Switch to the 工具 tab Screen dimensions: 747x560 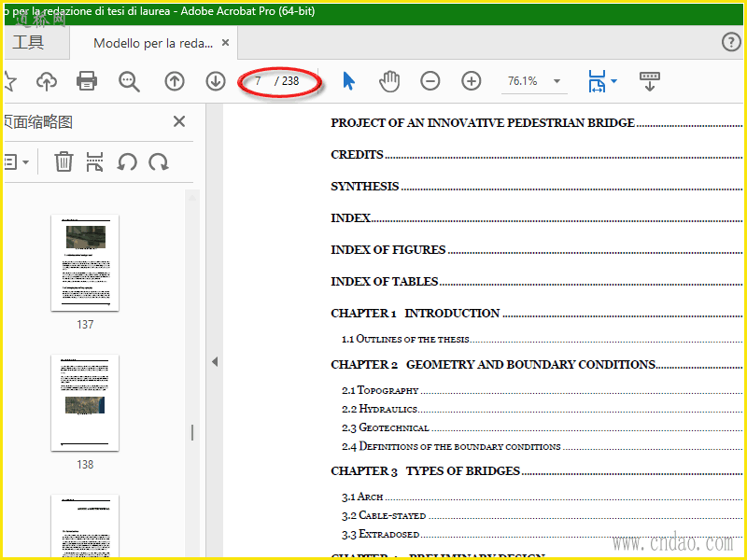[x=29, y=42]
